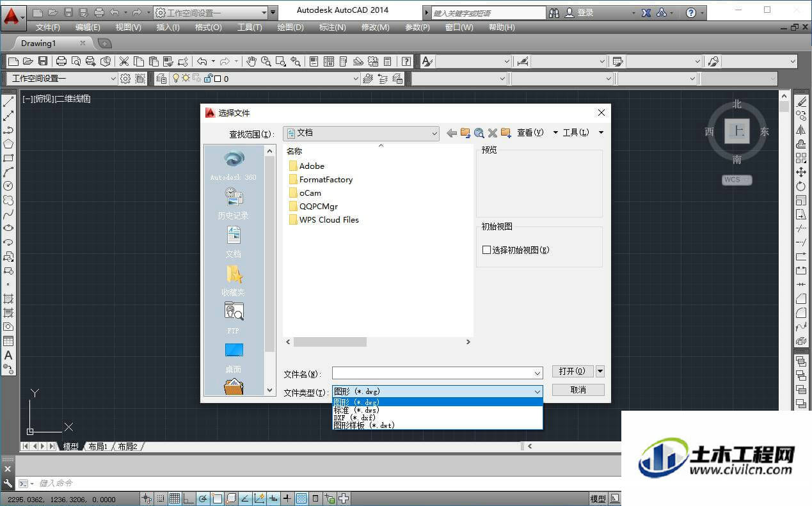Screen dimensions: 812x506
Task: Click the 名称 column header in file list
Action: (x=294, y=152)
